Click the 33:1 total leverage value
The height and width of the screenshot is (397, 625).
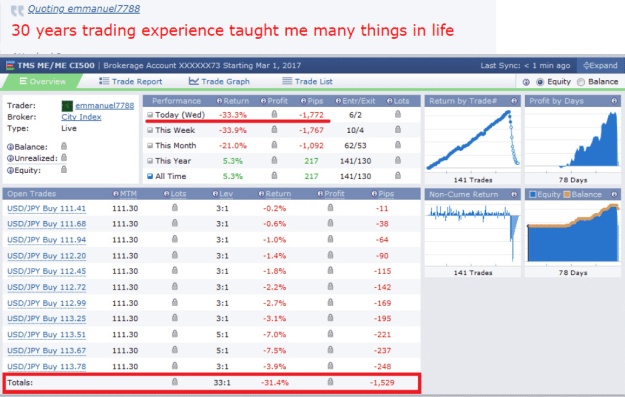coord(222,383)
